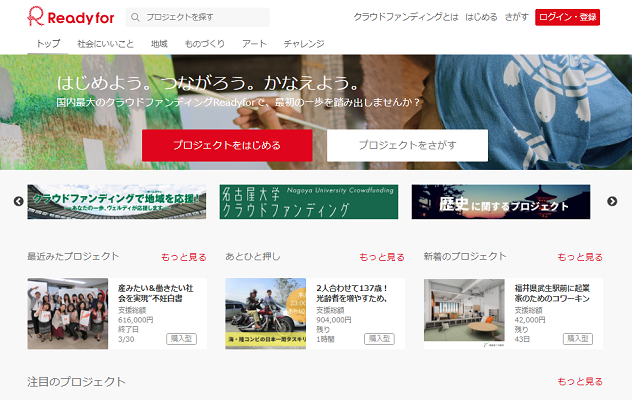
Task: Select the チャレンジ tab
Action: click(304, 44)
